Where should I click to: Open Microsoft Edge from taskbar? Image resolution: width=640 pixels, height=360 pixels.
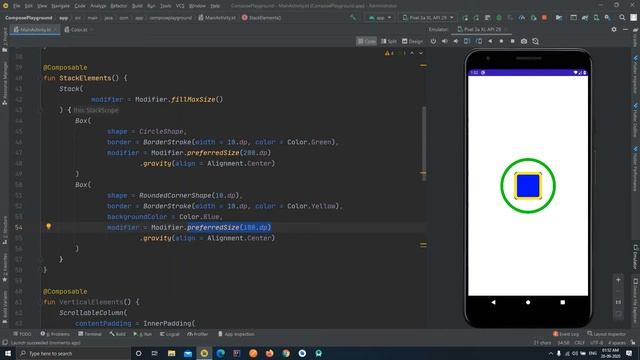220,353
